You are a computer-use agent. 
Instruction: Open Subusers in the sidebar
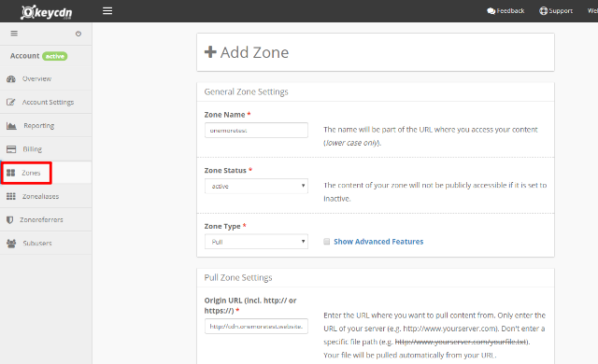pyautogui.click(x=46, y=244)
